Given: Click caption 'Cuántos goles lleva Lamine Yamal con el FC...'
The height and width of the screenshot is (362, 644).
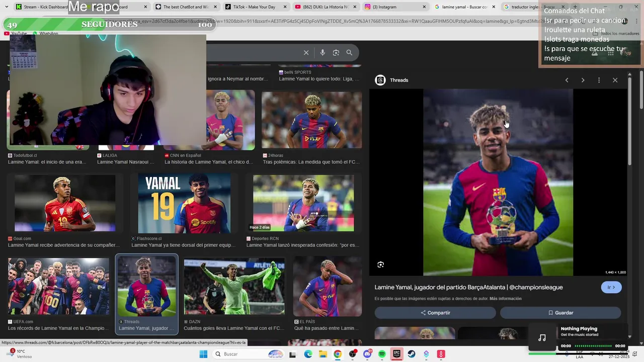Looking at the screenshot, I should (x=234, y=328).
